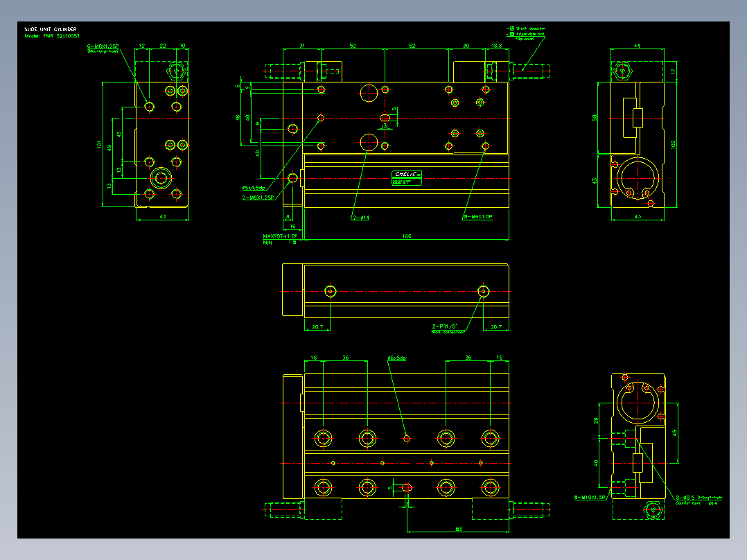Select the C-shaped snap ring in the right side view
Screen dimensions: 747x560
click(x=638, y=178)
